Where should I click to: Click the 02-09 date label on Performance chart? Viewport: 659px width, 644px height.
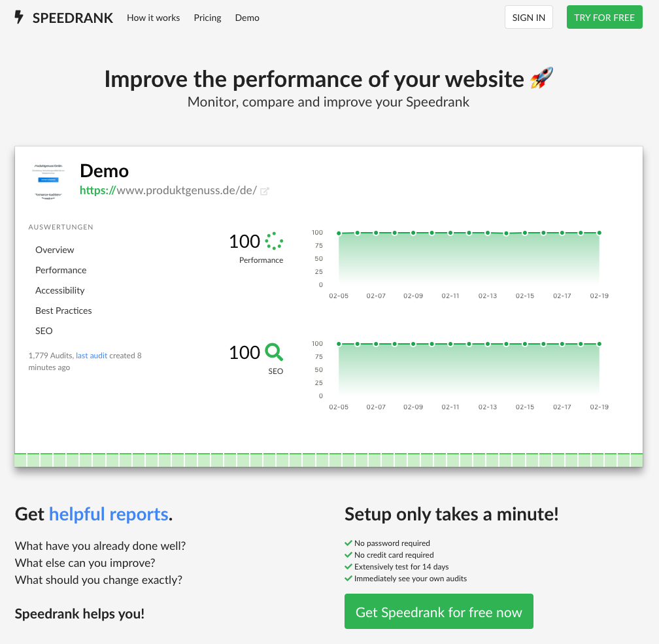click(x=413, y=296)
